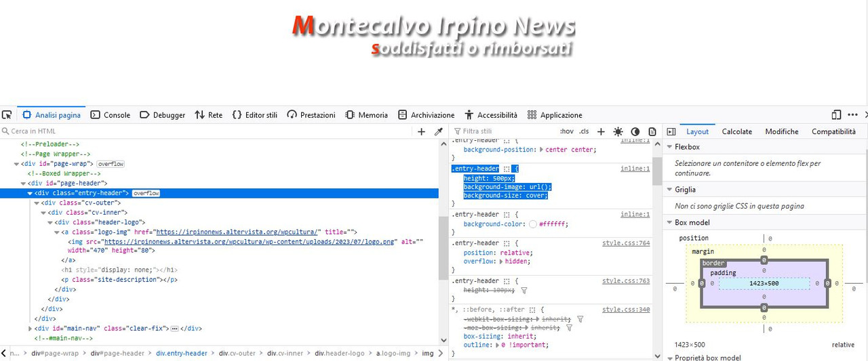Viewport: 868px width, 361px height.
Task: Collapse the Box model section
Action: [x=669, y=222]
